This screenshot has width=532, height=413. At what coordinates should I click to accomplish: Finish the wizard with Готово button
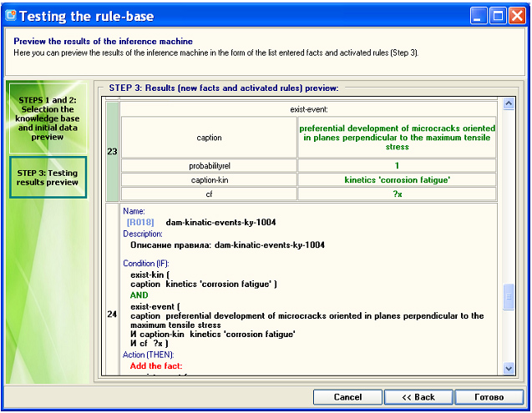tap(489, 397)
